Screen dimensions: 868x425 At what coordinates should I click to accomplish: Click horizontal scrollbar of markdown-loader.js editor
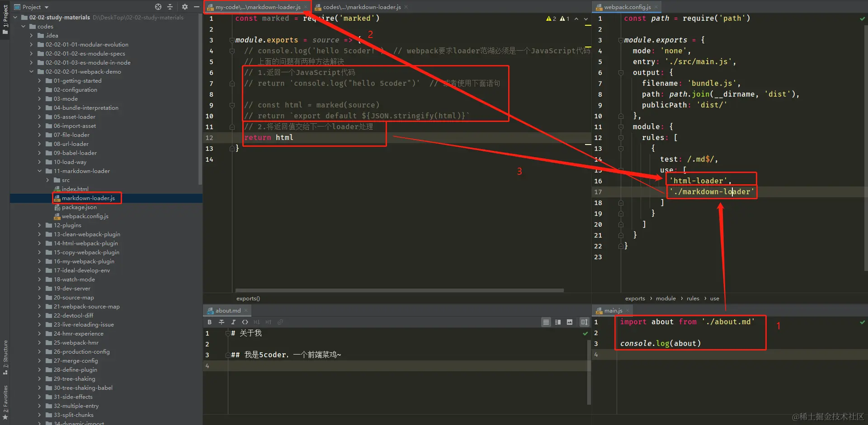pos(400,290)
